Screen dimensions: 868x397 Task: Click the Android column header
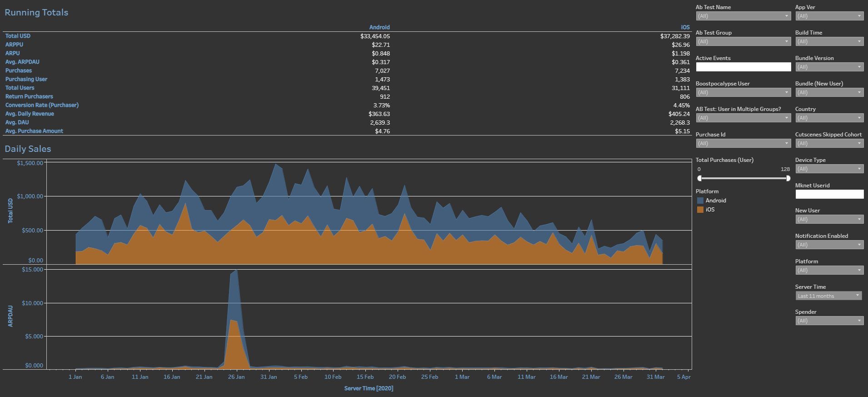coord(379,27)
